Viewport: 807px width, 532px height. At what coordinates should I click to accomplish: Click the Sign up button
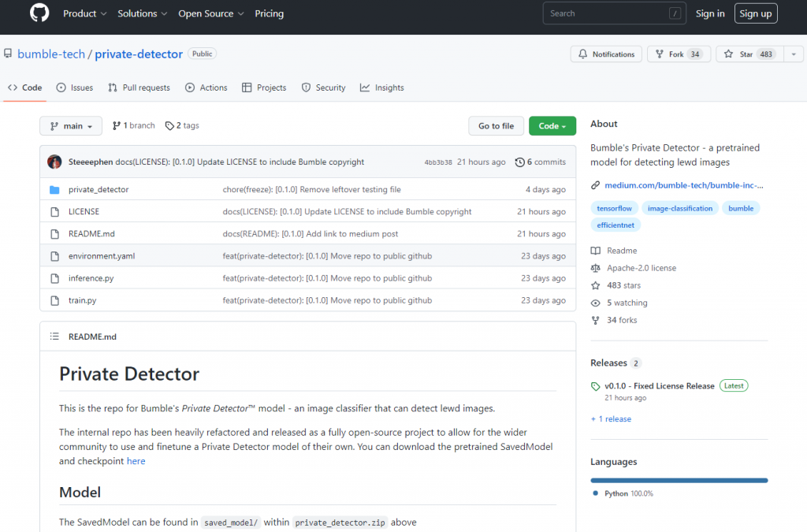(x=756, y=13)
